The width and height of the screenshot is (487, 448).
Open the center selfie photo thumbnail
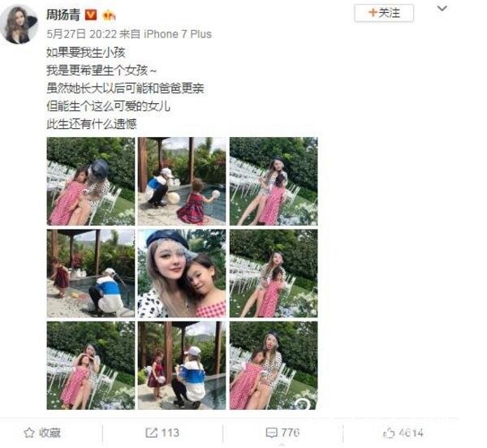(182, 274)
